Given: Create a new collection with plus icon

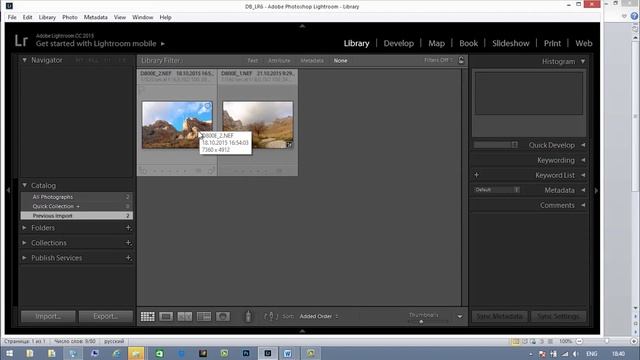Looking at the screenshot, I should (x=128, y=243).
